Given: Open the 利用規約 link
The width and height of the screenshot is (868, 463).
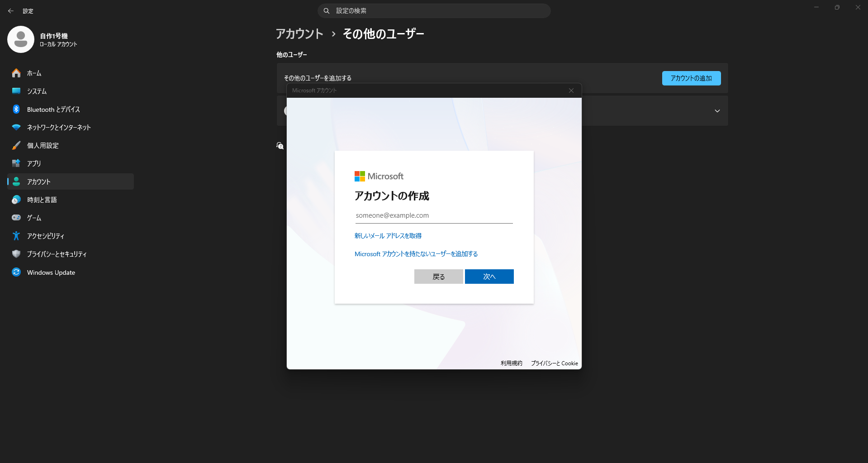Looking at the screenshot, I should click(x=511, y=363).
